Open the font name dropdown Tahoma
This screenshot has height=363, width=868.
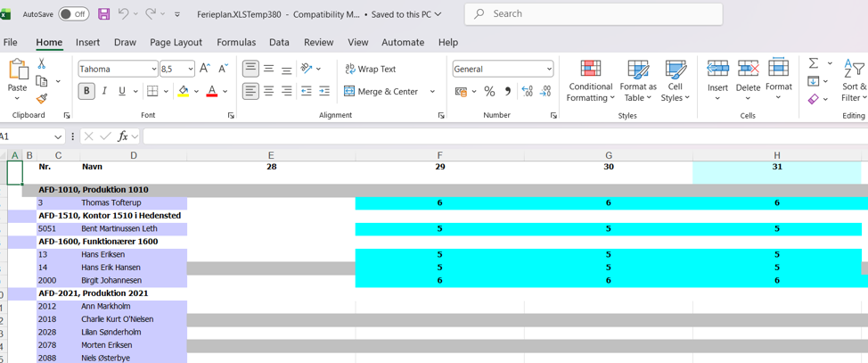(154, 70)
